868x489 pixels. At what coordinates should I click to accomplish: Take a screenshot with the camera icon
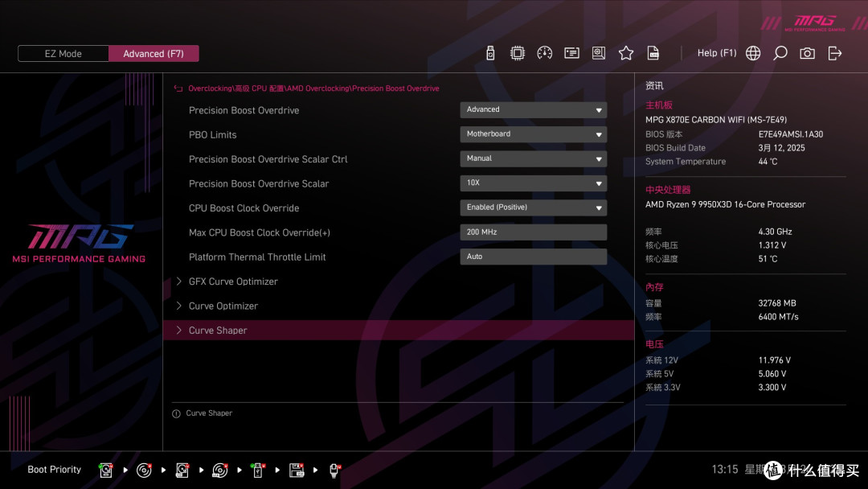point(807,53)
